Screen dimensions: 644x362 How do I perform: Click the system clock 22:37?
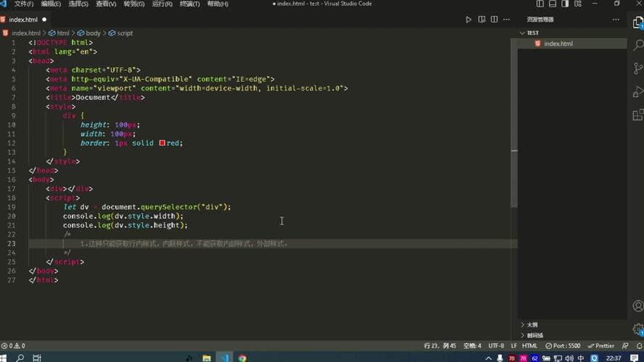614,358
